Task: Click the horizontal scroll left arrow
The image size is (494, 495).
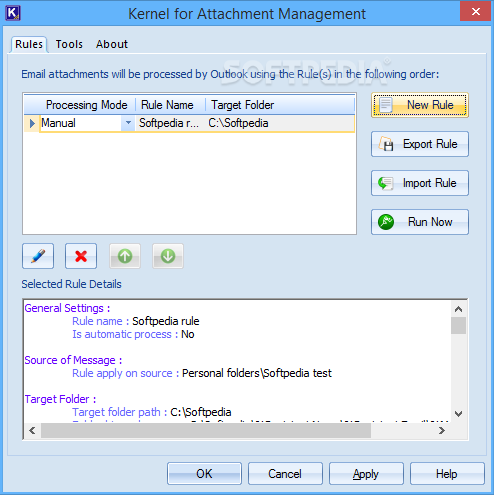Action: 32,430
